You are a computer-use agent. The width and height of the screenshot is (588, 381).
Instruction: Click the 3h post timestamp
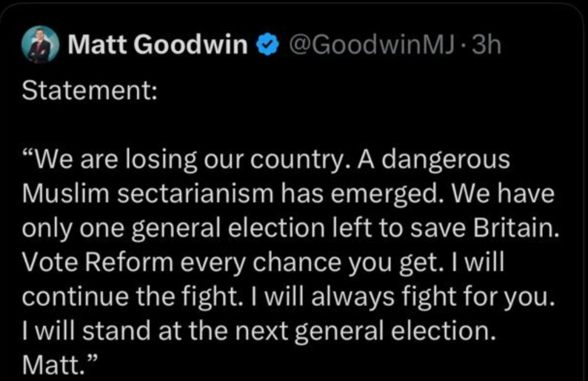click(486, 47)
